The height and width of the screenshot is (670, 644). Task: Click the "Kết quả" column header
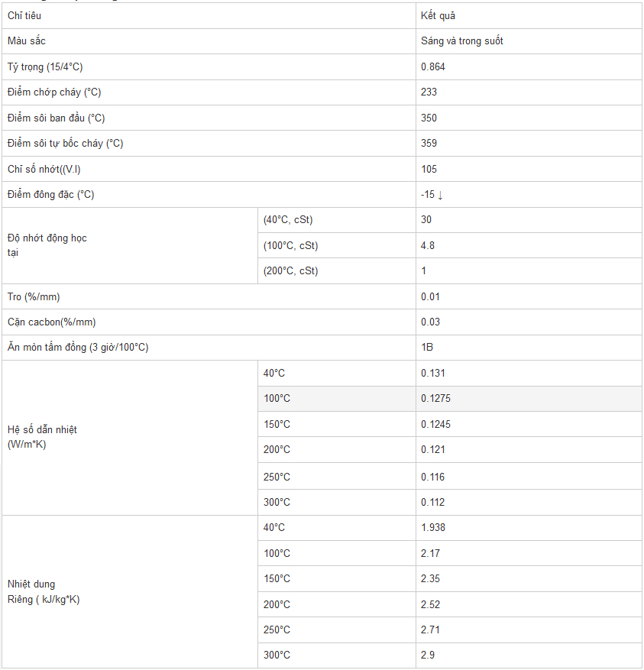[x=438, y=15]
